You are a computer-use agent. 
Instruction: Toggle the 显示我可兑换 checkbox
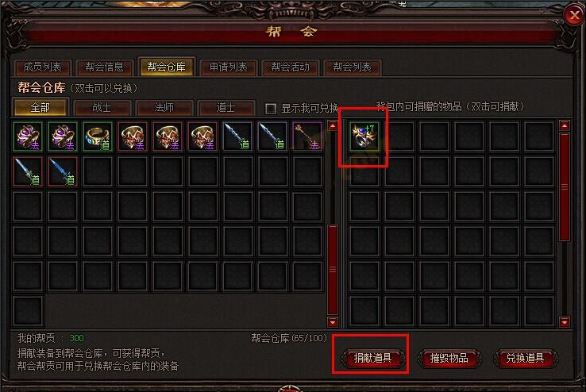[x=271, y=109]
